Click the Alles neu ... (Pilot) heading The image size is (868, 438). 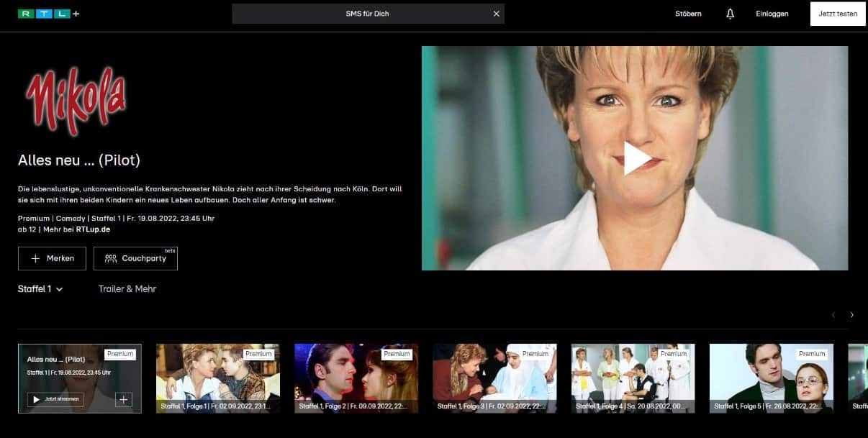tap(79, 160)
